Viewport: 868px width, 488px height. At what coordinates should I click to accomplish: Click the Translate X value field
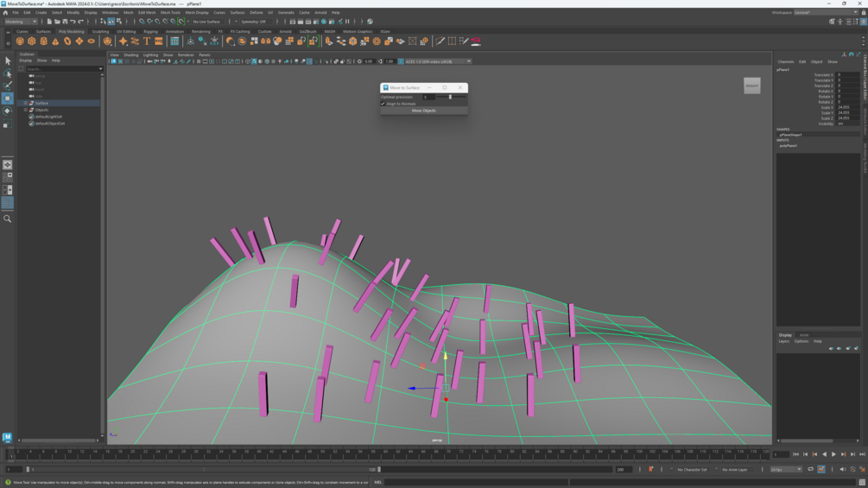tap(847, 74)
